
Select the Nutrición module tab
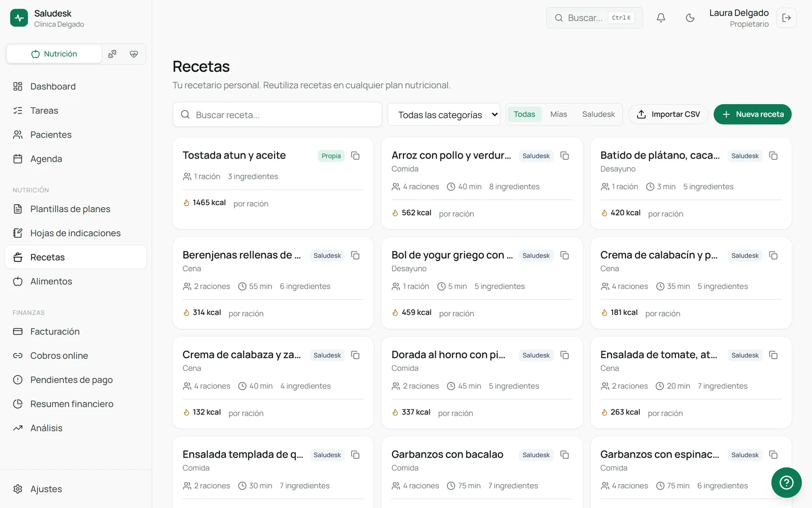click(54, 54)
